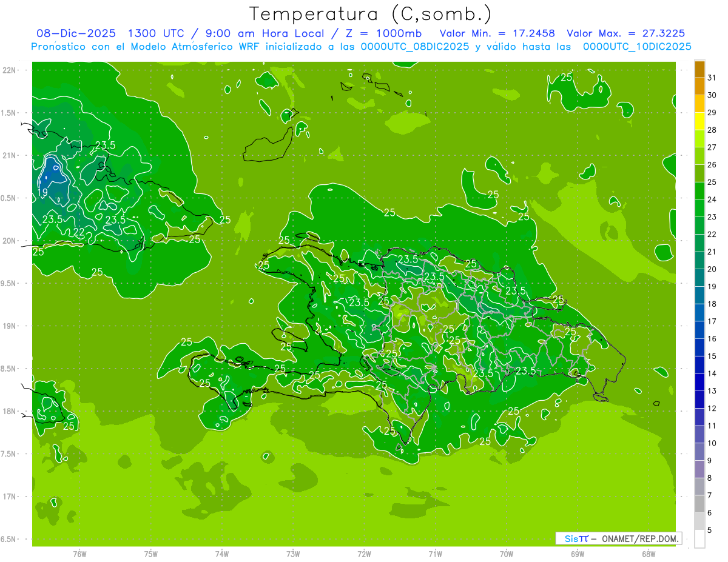The image size is (728, 562).
Task: Click the colorbar label '17'
Action: point(712,321)
